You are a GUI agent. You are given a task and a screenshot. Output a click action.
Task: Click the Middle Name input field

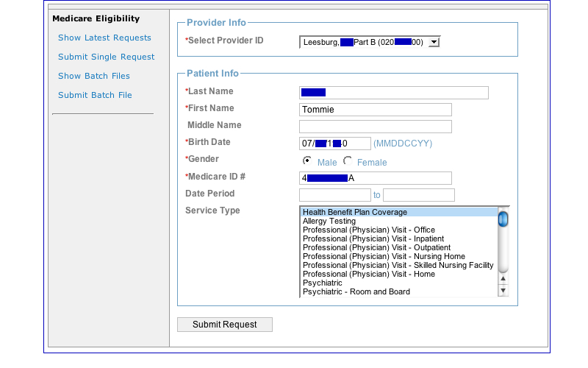coord(376,127)
